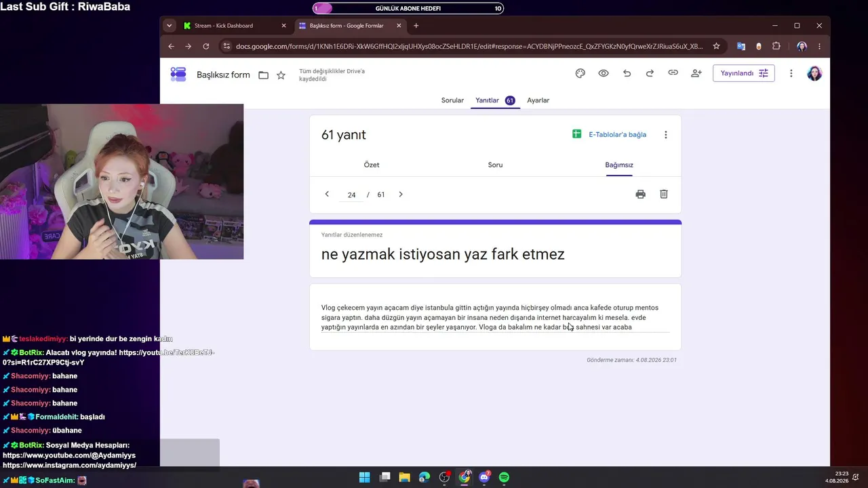Close the Stream - Kick Dashboard tab
Viewport: 868px width, 488px height.
click(283, 26)
